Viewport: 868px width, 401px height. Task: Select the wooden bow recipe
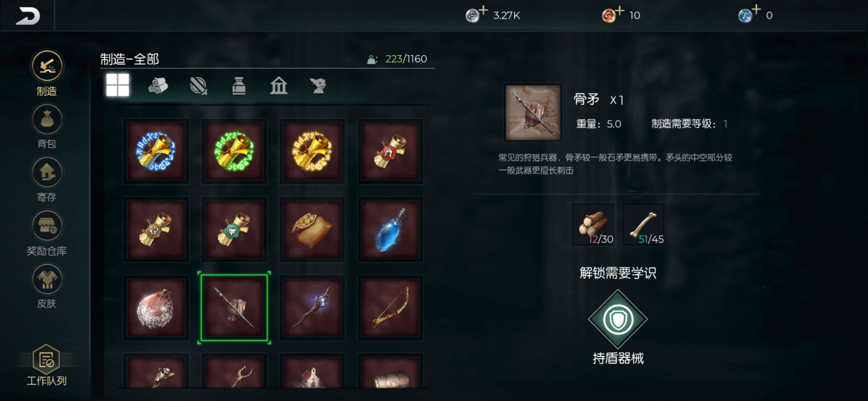391,308
